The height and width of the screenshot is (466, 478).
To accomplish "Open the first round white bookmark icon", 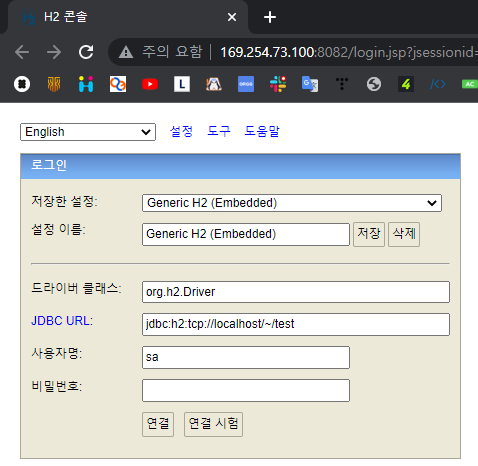I will [x=22, y=84].
